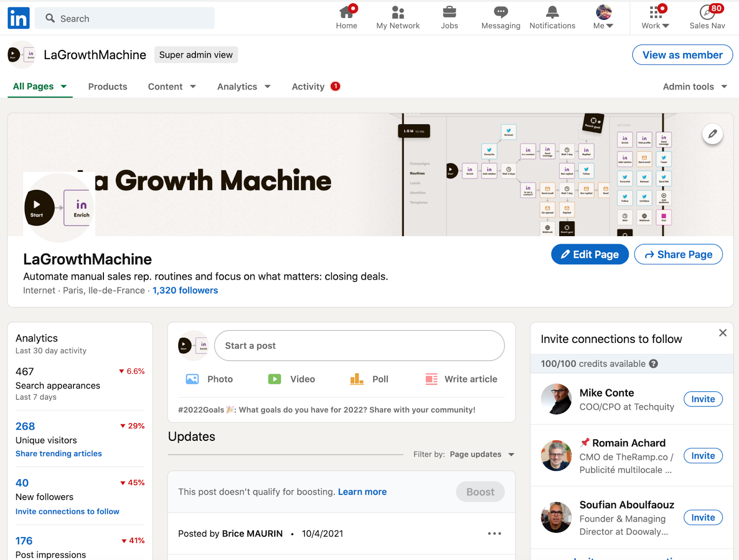Click Romain Achard's profile photo

556,456
